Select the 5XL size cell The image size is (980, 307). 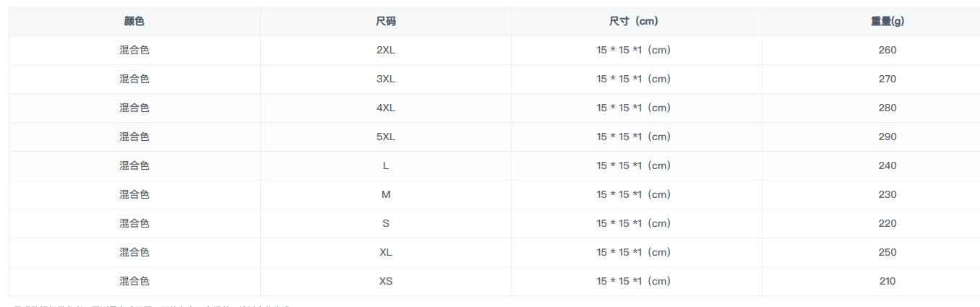pyautogui.click(x=386, y=137)
